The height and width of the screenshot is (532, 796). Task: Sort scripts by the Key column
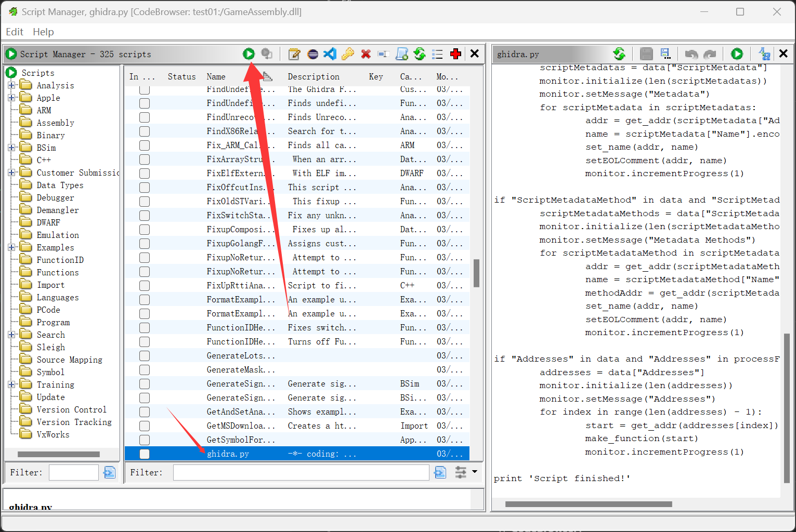point(376,76)
